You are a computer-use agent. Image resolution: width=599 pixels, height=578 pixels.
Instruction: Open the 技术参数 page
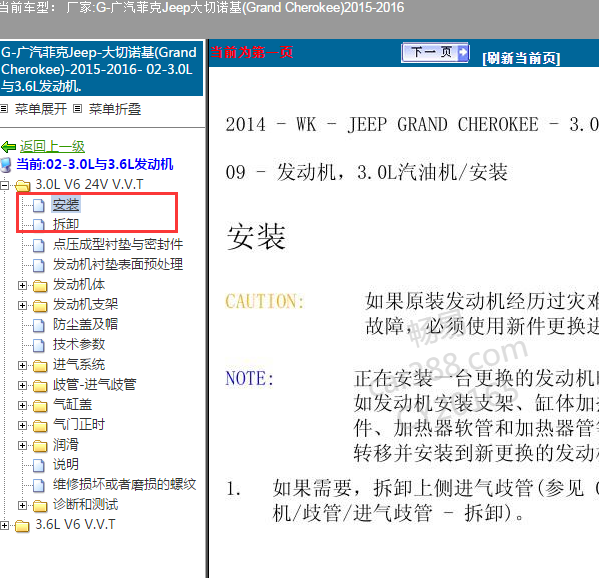[x=79, y=345]
